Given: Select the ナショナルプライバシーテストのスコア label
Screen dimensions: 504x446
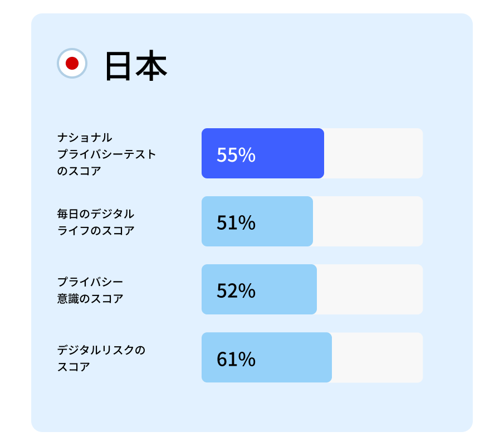Looking at the screenshot, I should tap(106, 154).
